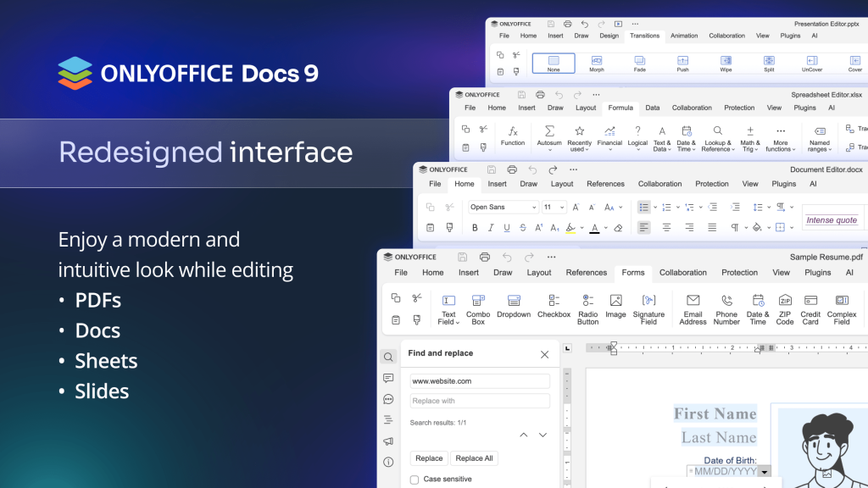Screen dimensions: 868x488
Task: Enable the Case sensitive checkbox
Action: pos(414,479)
